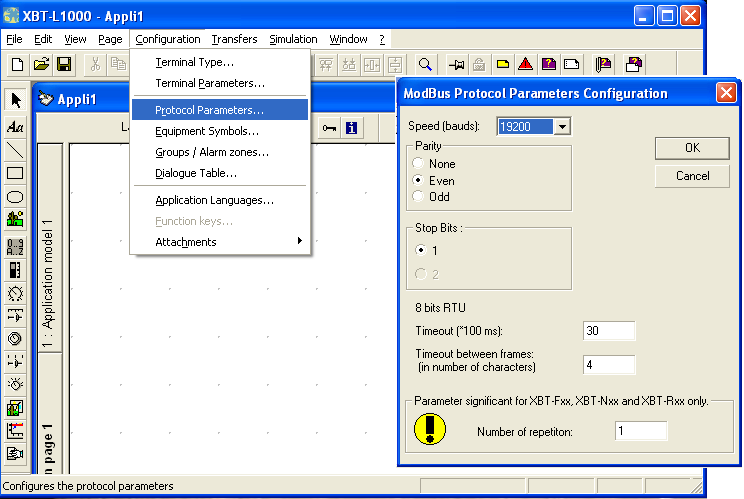
Task: Click the key icon in Appli1 window
Action: pyautogui.click(x=329, y=128)
